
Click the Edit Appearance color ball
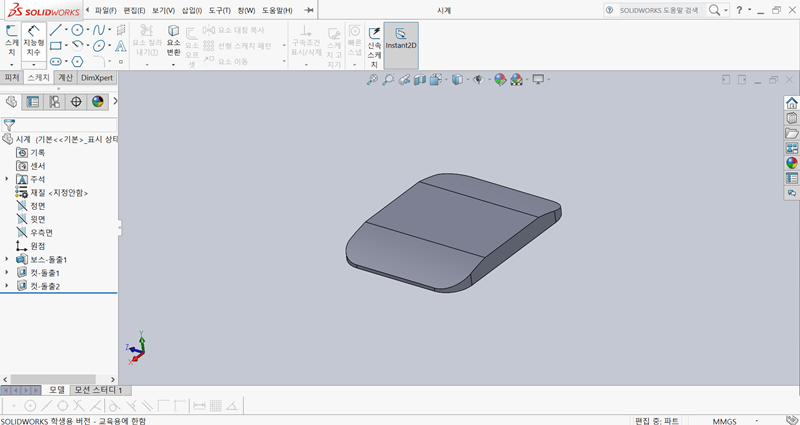500,80
